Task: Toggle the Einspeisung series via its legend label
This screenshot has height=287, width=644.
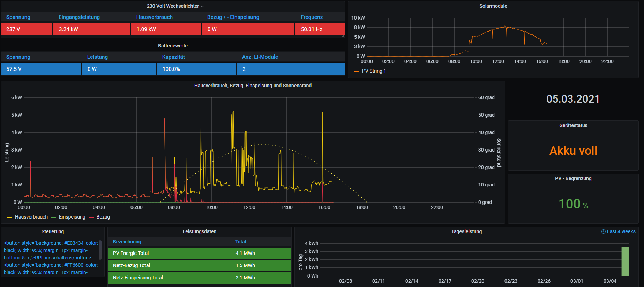Action: click(72, 217)
